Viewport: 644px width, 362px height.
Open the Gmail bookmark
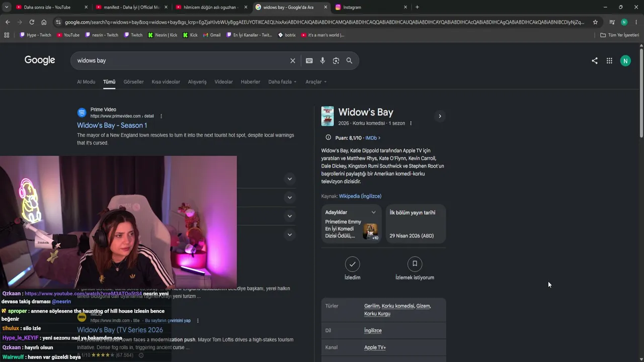click(211, 35)
